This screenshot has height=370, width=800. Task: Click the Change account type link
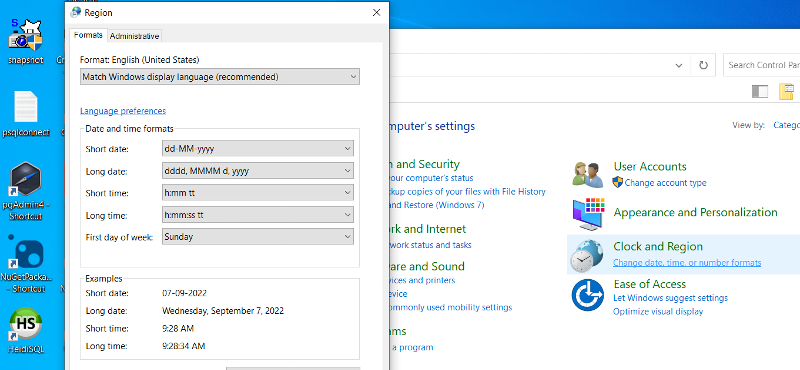[x=665, y=183]
